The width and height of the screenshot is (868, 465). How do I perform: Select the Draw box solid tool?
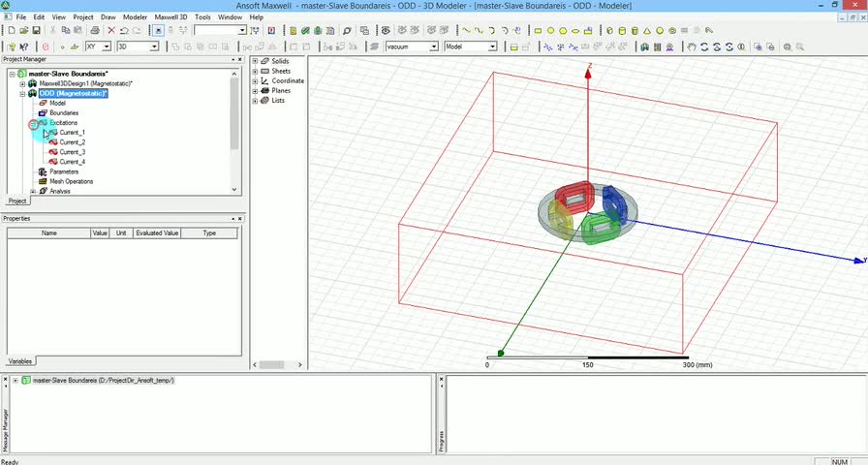click(609, 30)
